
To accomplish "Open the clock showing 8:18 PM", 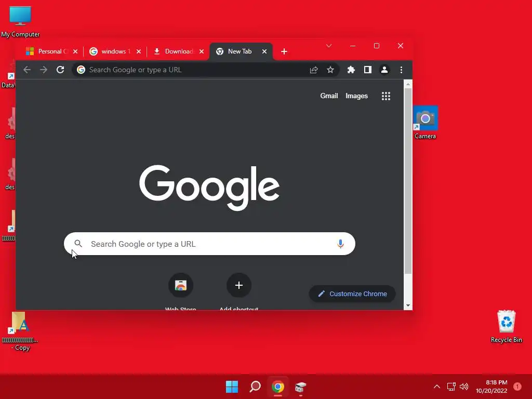I will click(x=491, y=387).
